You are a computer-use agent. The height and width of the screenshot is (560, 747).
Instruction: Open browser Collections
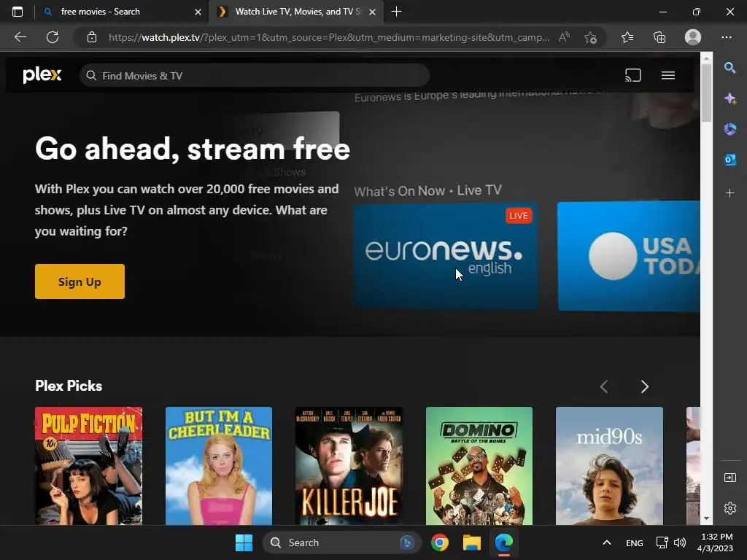coord(659,37)
